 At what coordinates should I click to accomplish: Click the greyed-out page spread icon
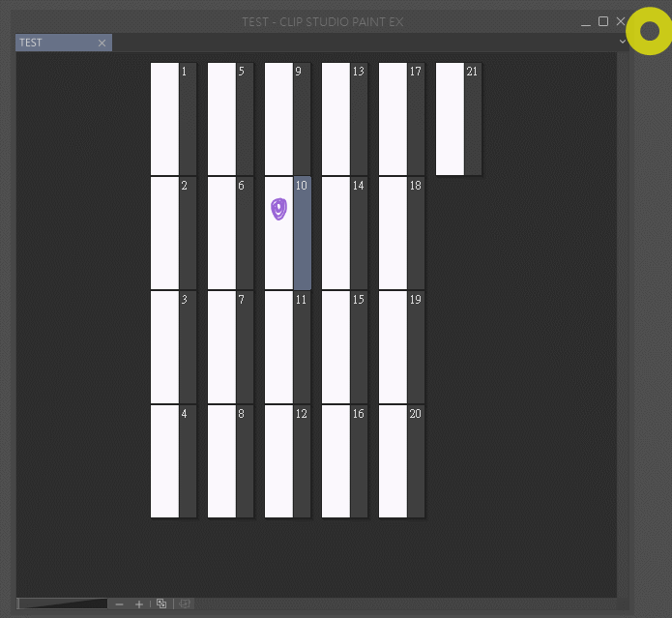[x=185, y=603]
